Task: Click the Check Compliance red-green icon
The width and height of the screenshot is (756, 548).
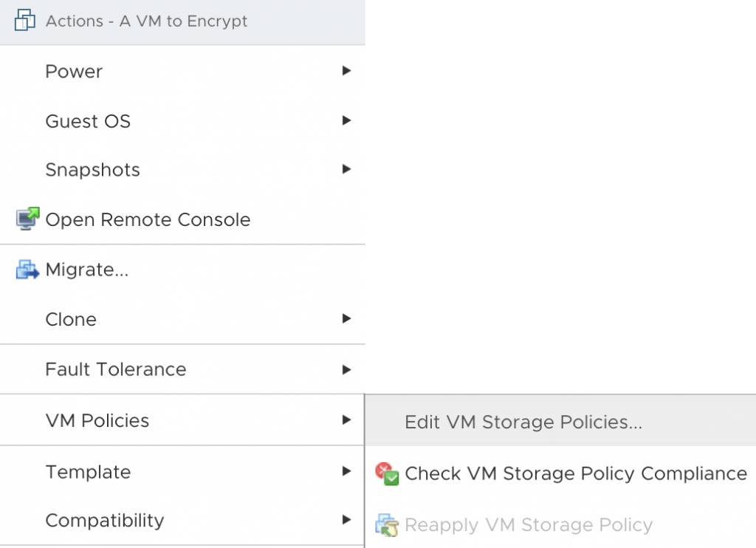Action: pos(387,473)
